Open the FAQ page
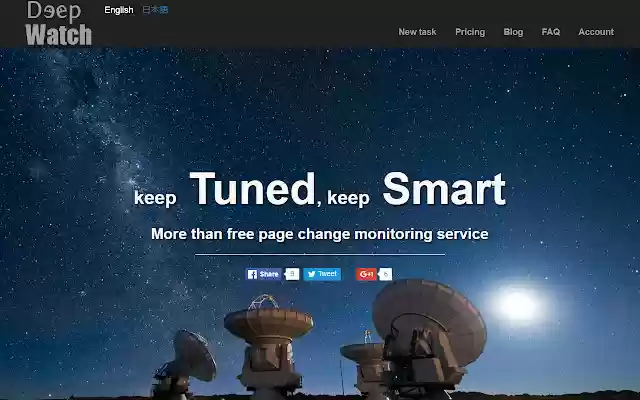640x400 pixels. [551, 32]
